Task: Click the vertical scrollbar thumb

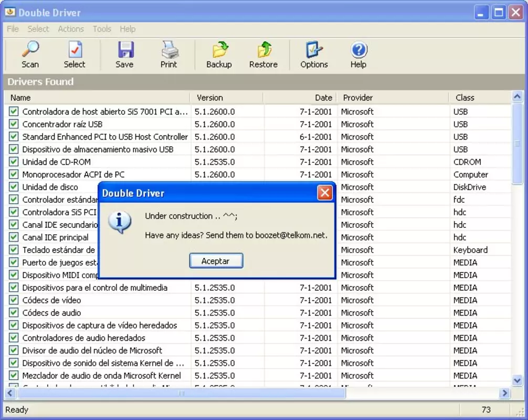Action: coord(517,144)
